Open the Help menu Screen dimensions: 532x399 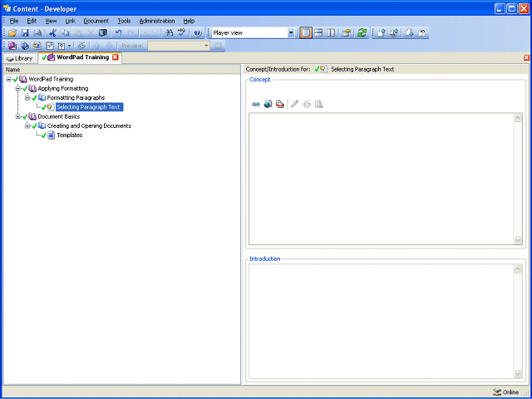pyautogui.click(x=189, y=21)
